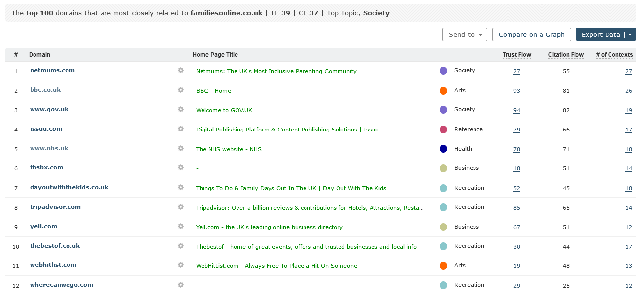This screenshot has width=644, height=295.
Task: Open fbsbx.com domain link
Action: [x=46, y=167]
